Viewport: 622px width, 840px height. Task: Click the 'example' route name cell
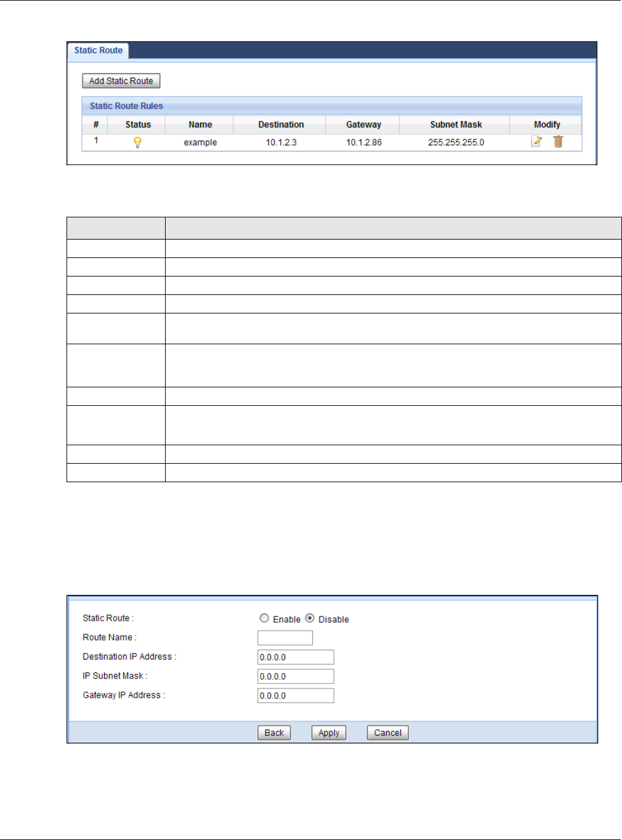point(200,142)
